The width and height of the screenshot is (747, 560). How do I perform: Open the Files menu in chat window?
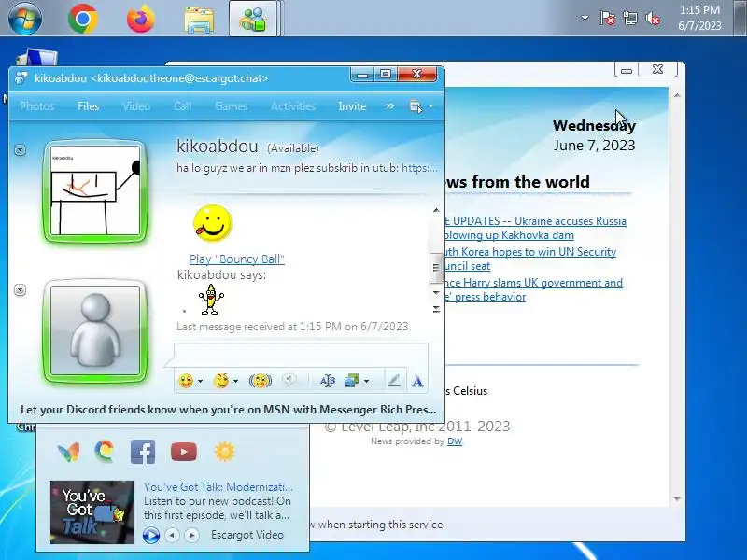89,106
